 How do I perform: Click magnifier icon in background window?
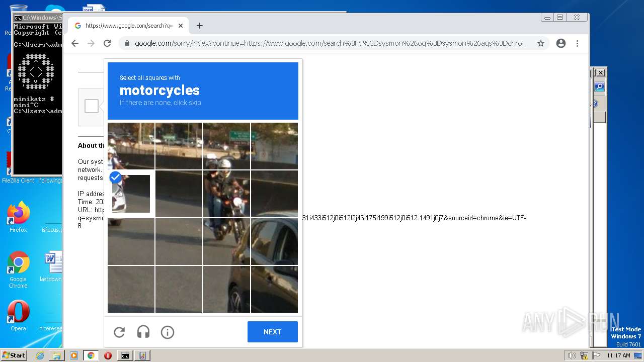[x=599, y=87]
